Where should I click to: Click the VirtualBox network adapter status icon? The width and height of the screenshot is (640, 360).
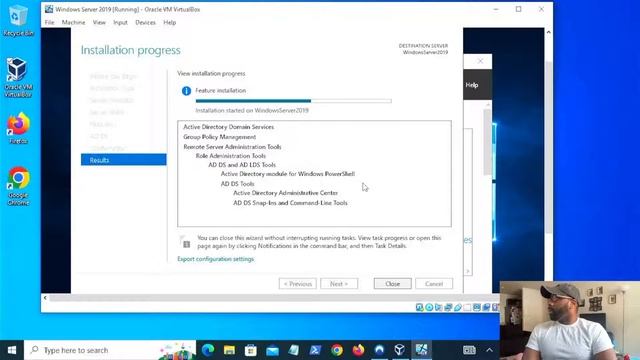tap(448, 307)
